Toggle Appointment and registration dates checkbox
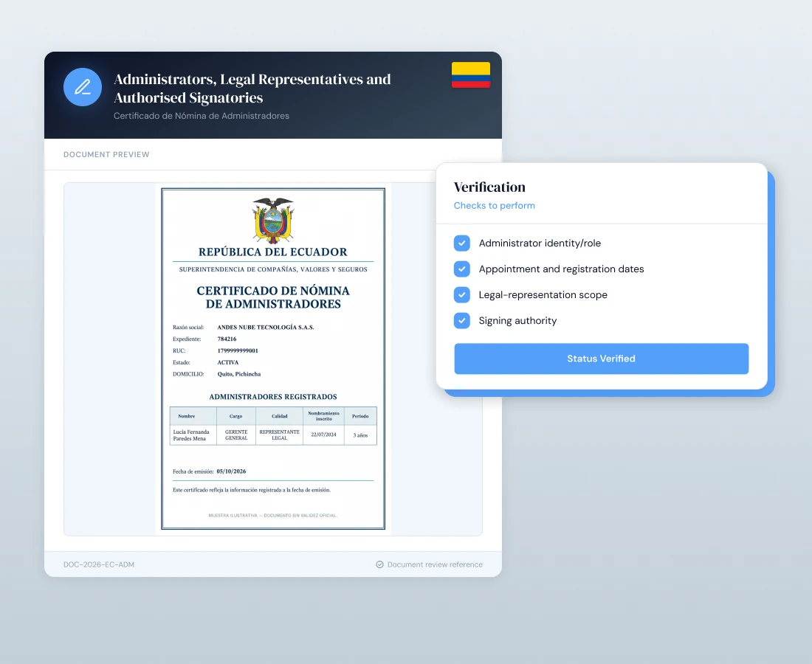 462,269
